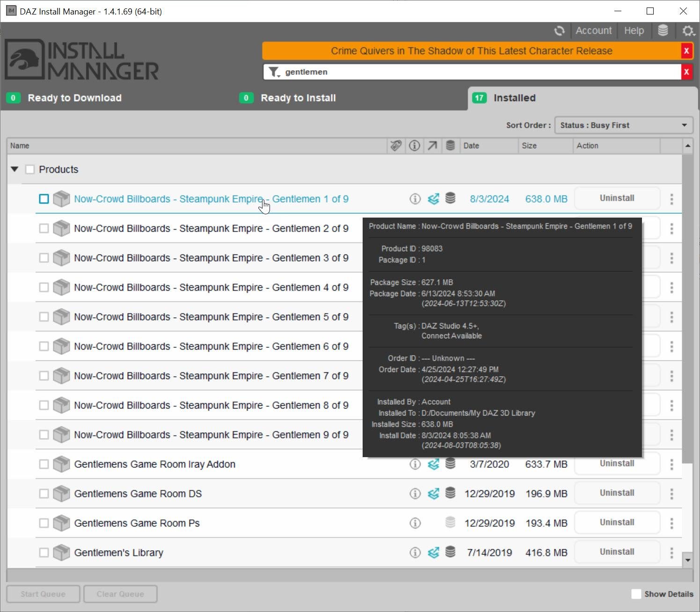Screen dimensions: 700x612
Task: Switch to the Ready to Install tab
Action: point(298,98)
